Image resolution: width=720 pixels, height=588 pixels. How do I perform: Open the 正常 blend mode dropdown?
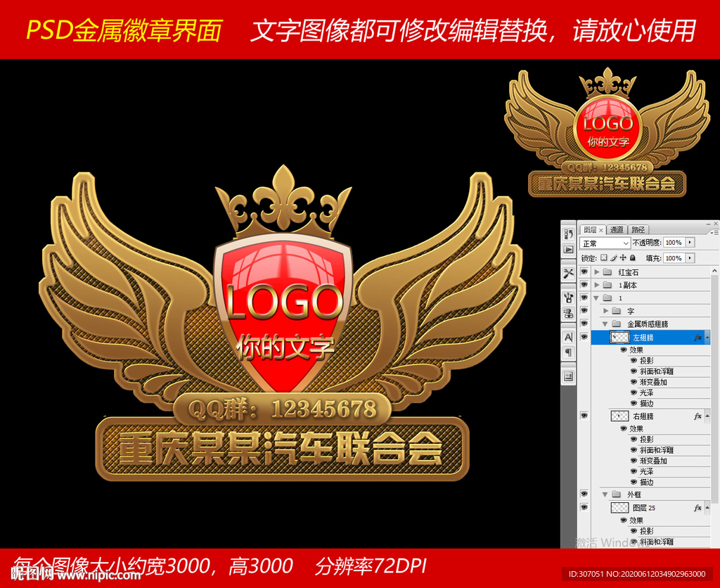(x=605, y=243)
